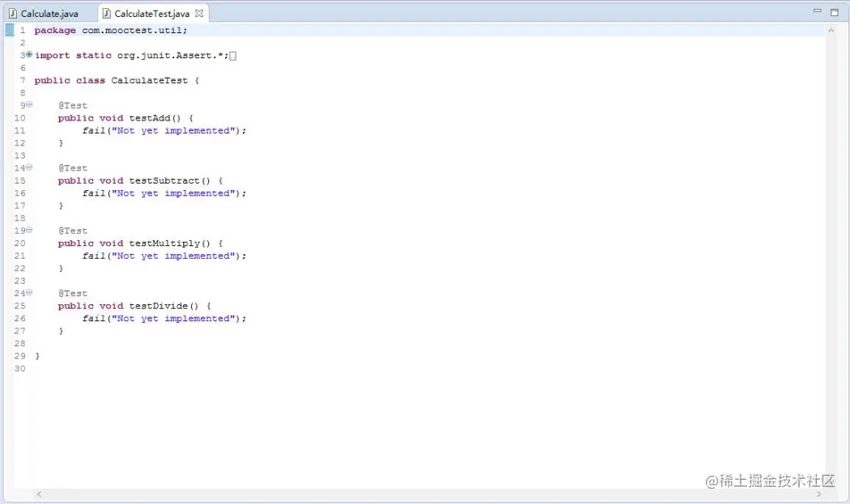Click the @Test annotation on line 19
Image resolution: width=850 pixels, height=504 pixels.
point(73,231)
